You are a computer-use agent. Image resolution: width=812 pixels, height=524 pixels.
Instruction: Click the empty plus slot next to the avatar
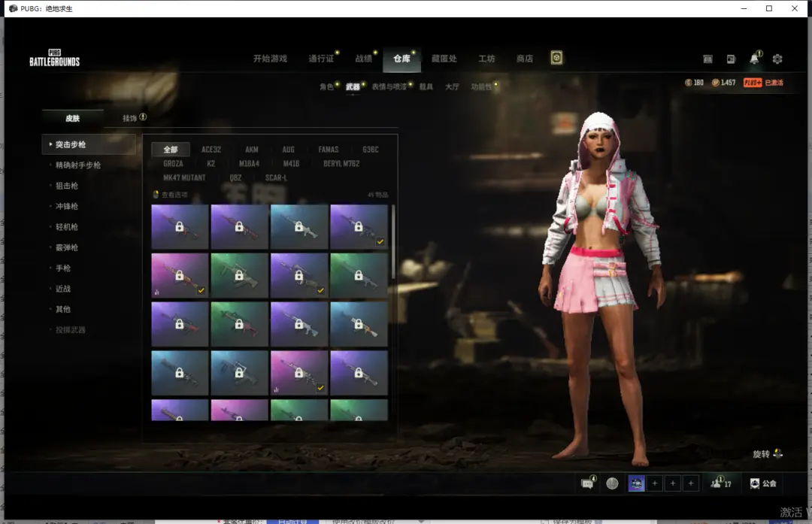pos(655,483)
